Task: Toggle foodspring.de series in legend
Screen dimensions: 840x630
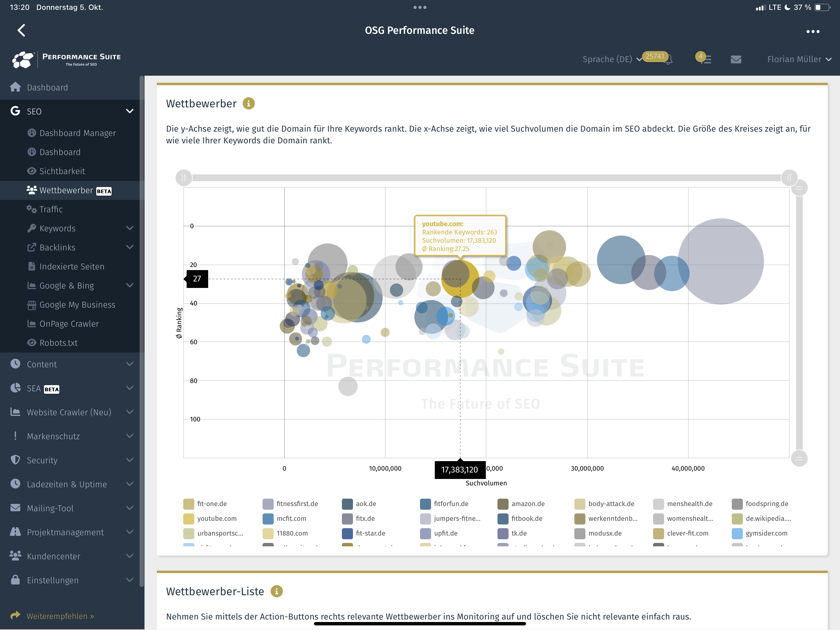Action: (x=760, y=504)
